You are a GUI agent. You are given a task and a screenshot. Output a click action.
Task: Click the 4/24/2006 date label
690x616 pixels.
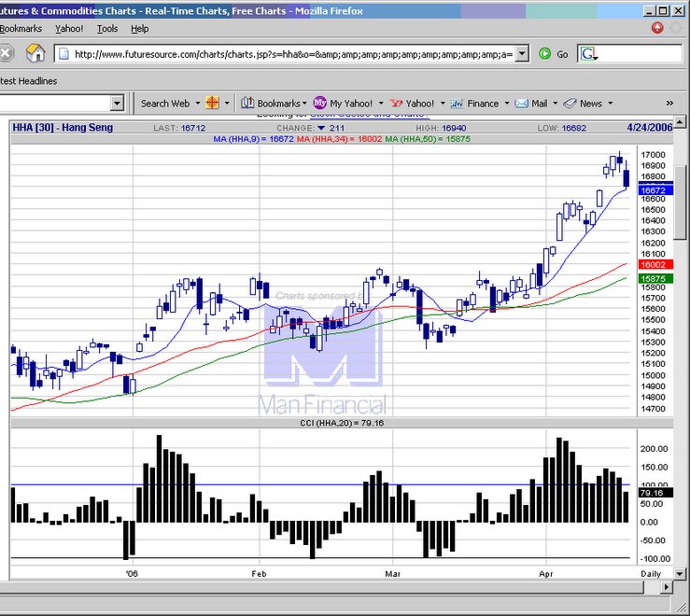point(650,128)
